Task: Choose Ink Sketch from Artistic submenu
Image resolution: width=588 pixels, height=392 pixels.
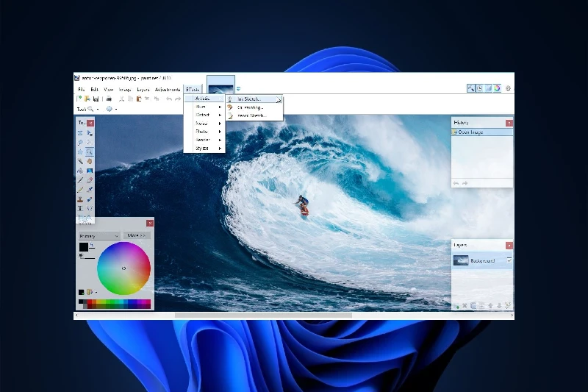Action: point(254,99)
